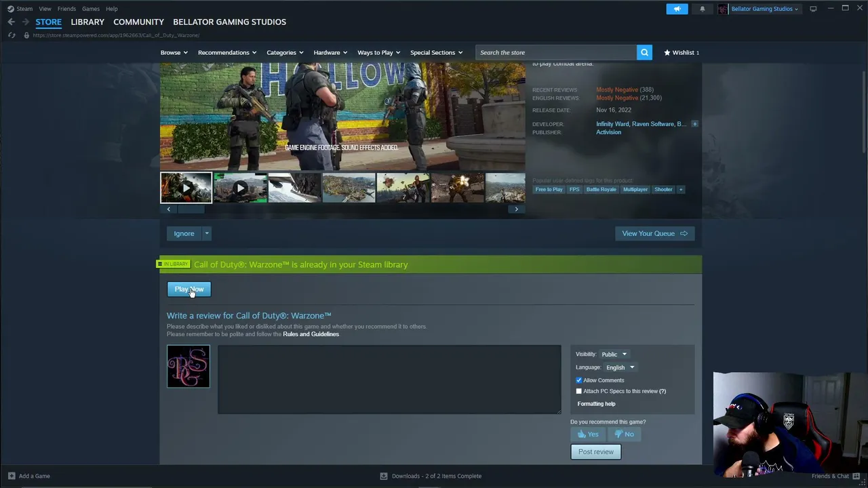868x488 pixels.
Task: Reload the page with the refresh icon
Action: 11,35
